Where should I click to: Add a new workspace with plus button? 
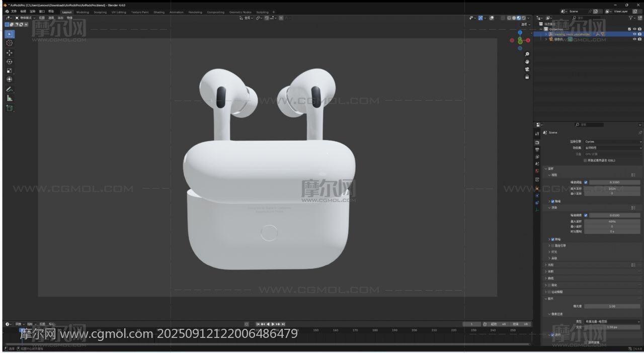coord(274,12)
